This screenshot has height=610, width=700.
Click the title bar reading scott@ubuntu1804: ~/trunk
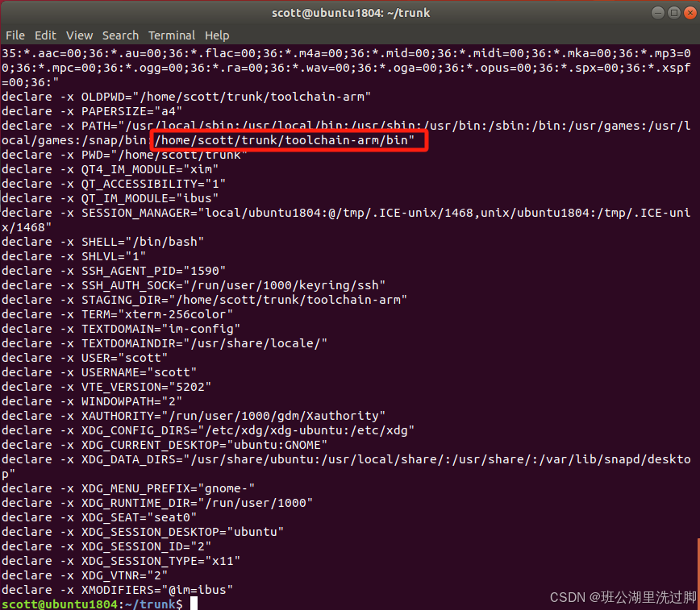351,12
